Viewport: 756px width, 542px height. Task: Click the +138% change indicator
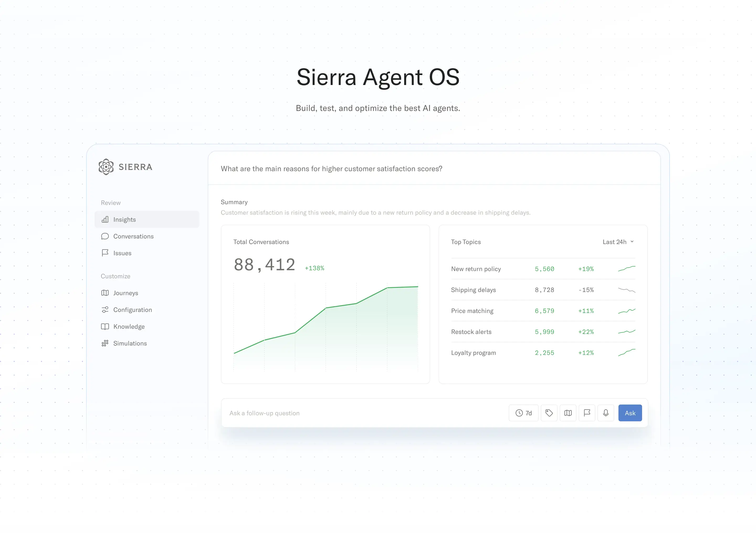[x=314, y=268]
